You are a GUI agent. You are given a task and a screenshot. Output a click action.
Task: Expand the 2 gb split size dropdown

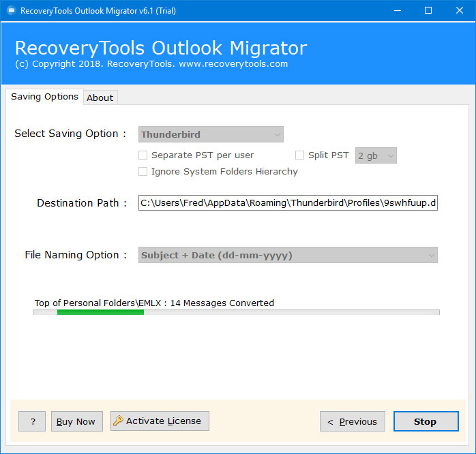tap(376, 155)
